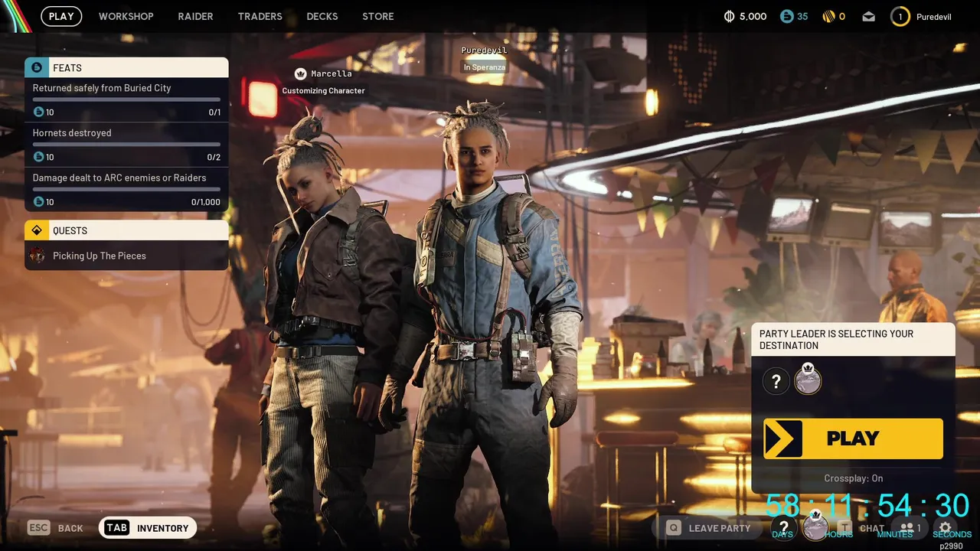Click the QUESTS header diamond icon
The image size is (980, 551).
click(x=36, y=230)
